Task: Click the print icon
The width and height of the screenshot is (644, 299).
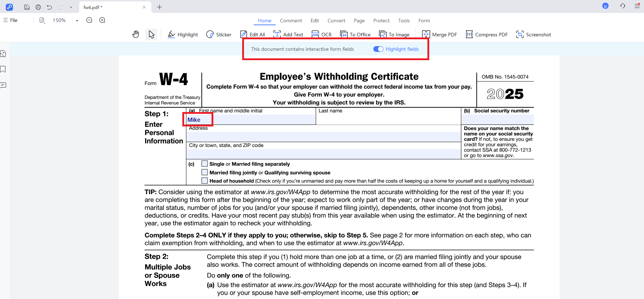Action: pyautogui.click(x=38, y=7)
